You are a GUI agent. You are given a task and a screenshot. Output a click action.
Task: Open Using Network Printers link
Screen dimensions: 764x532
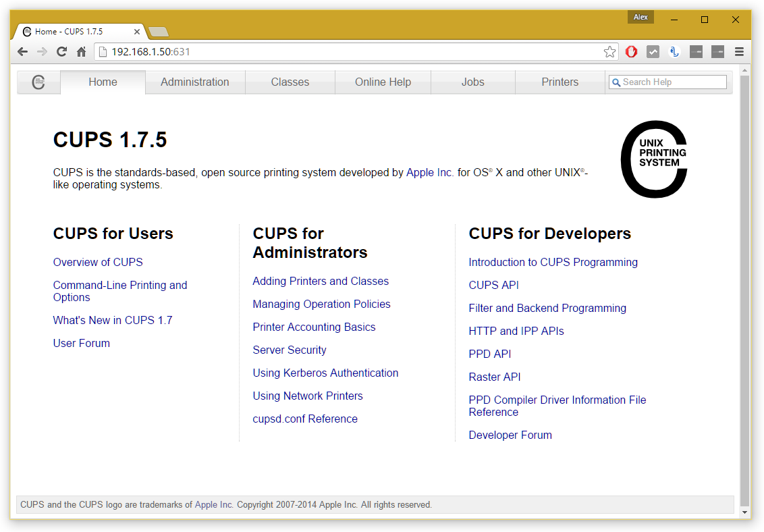point(308,396)
